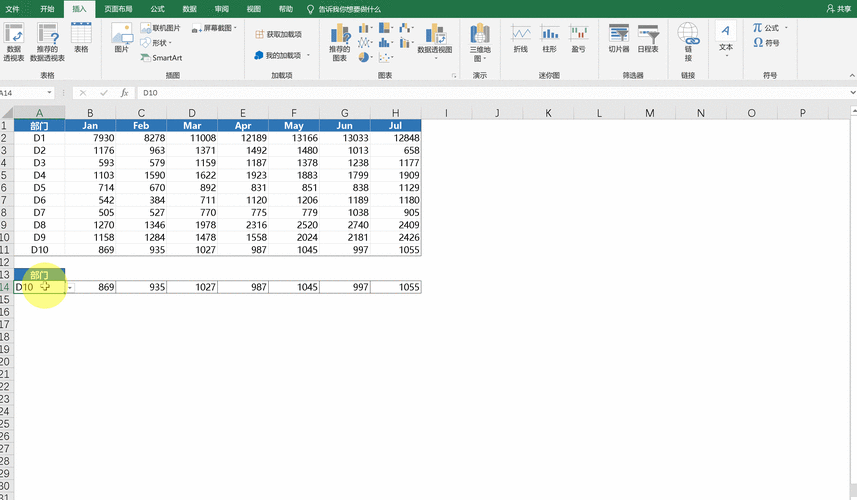857x500 pixels.
Task: Insert a line or area chart
Action: click(365, 42)
